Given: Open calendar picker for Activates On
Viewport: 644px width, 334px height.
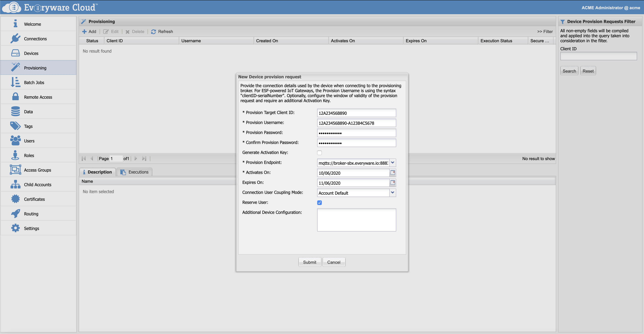Looking at the screenshot, I should (x=393, y=173).
